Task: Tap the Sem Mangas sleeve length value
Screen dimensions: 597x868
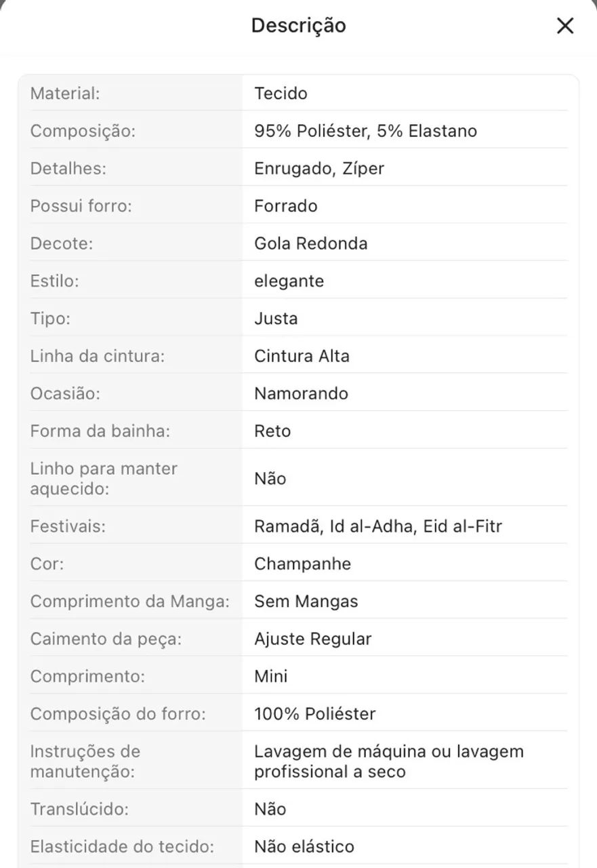Action: click(x=306, y=601)
